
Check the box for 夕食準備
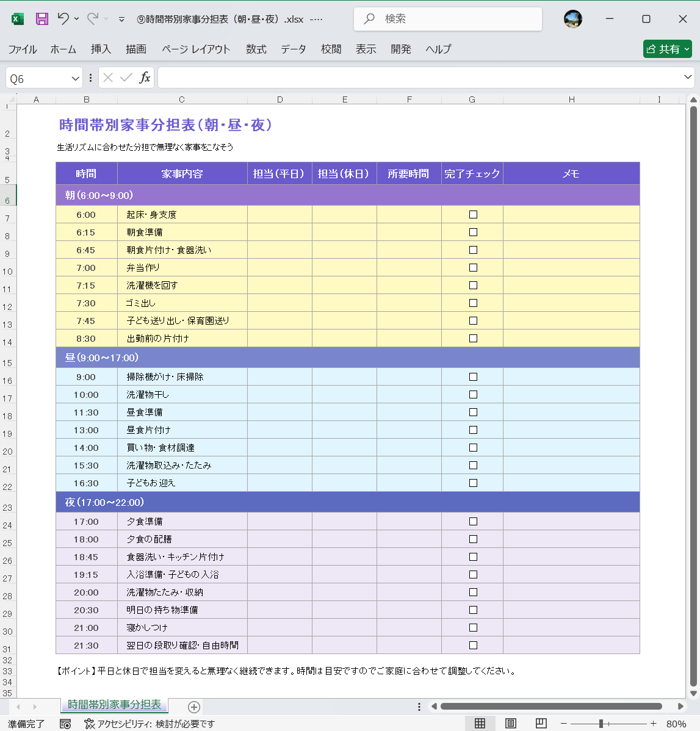473,521
